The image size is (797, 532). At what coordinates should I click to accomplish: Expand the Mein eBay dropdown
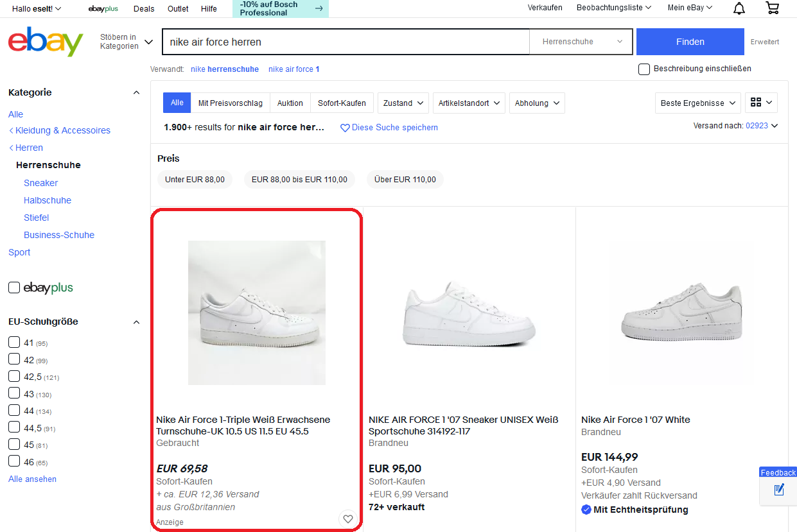690,8
